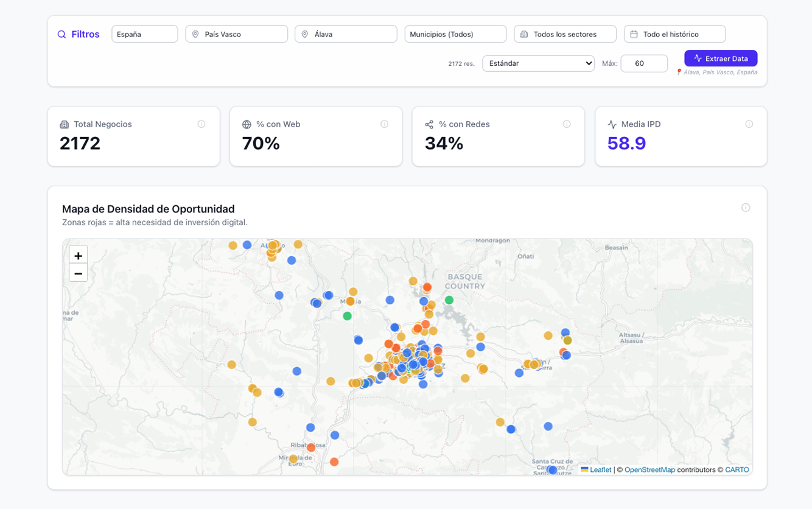This screenshot has height=509, width=812.
Task: Open the Estándar dropdown selector
Action: click(x=538, y=63)
